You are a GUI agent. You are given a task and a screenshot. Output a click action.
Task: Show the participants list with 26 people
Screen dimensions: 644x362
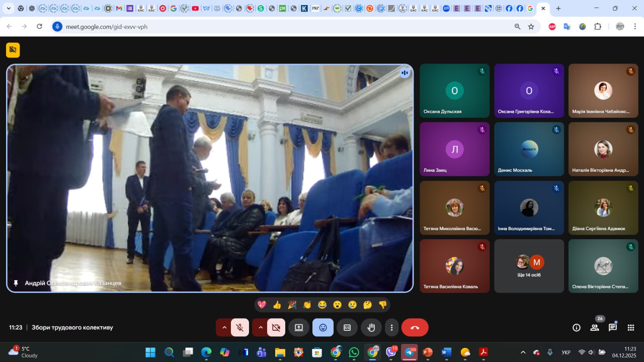pyautogui.click(x=594, y=327)
